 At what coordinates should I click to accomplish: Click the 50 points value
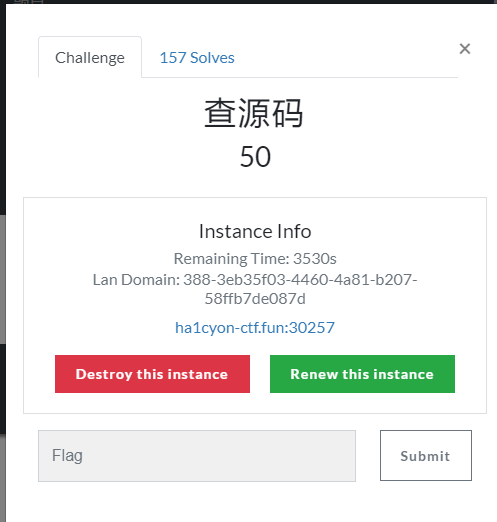(x=255, y=157)
